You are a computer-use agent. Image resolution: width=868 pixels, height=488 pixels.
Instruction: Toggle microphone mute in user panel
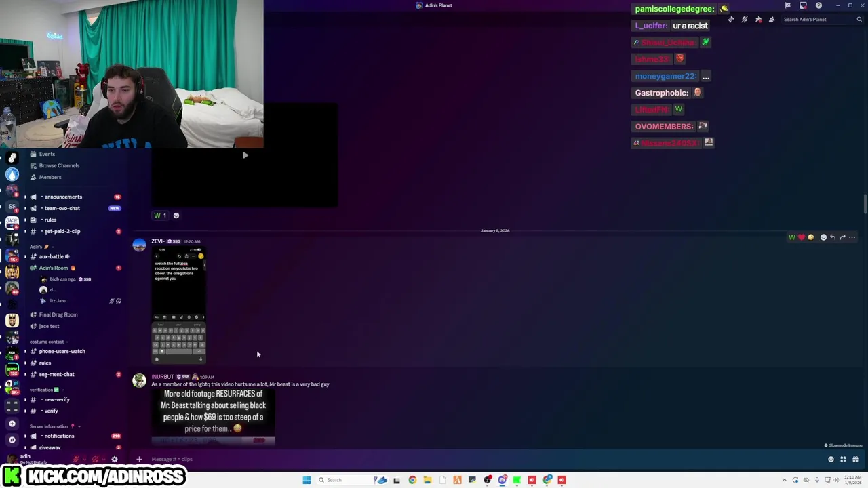(77, 459)
